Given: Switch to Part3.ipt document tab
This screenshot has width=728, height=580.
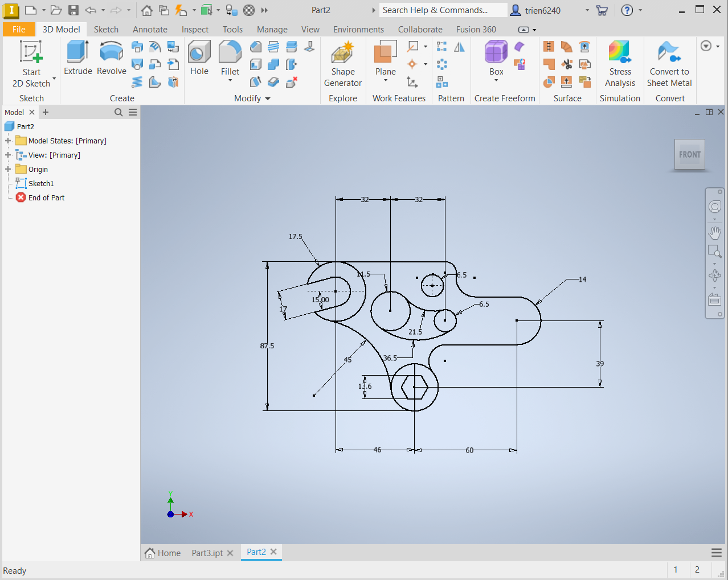Looking at the screenshot, I should 207,553.
